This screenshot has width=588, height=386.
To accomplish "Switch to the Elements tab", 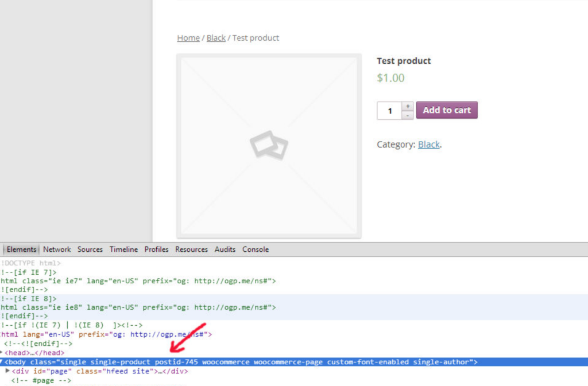I will tap(21, 249).
